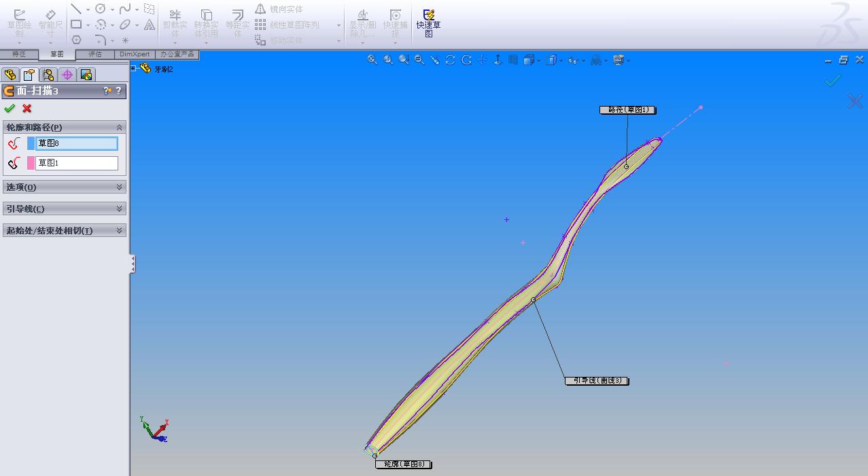Click the blue profile color swatch

31,143
